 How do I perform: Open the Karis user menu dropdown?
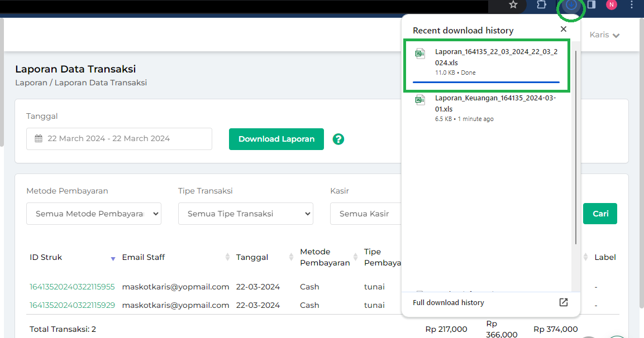tap(604, 35)
